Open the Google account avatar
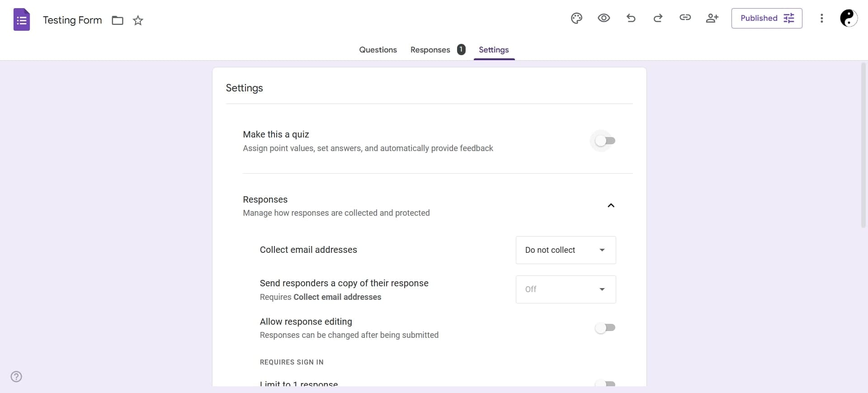 pyautogui.click(x=849, y=18)
